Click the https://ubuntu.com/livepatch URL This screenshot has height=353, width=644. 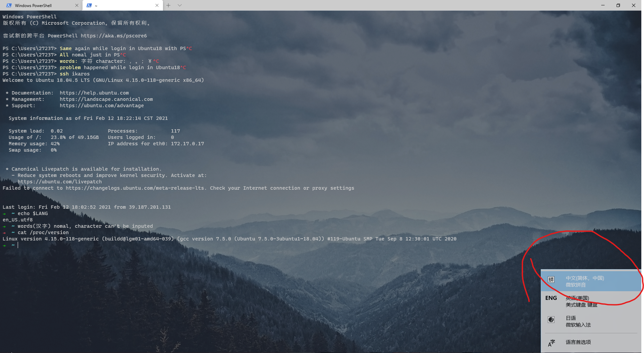[x=60, y=182]
